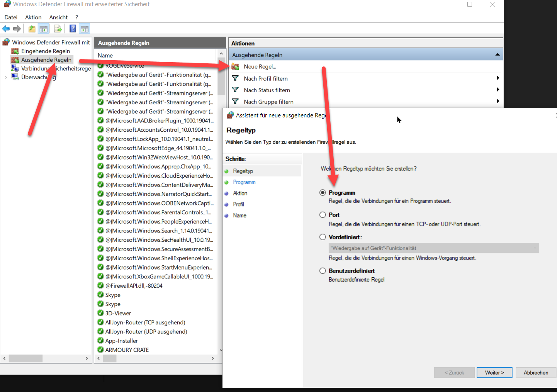
Task: Expand the Nach Profil filtern submenu arrow
Action: coord(498,78)
